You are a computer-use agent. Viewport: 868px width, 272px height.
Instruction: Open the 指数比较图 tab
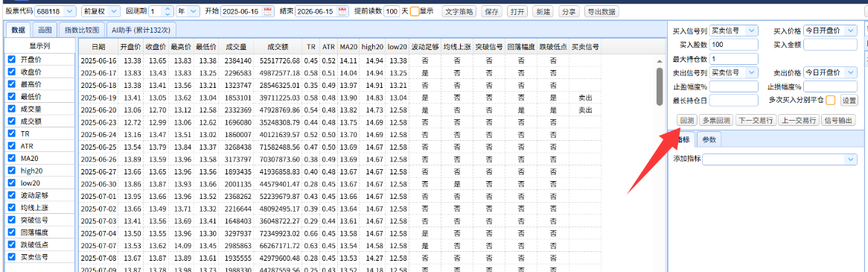pos(82,30)
